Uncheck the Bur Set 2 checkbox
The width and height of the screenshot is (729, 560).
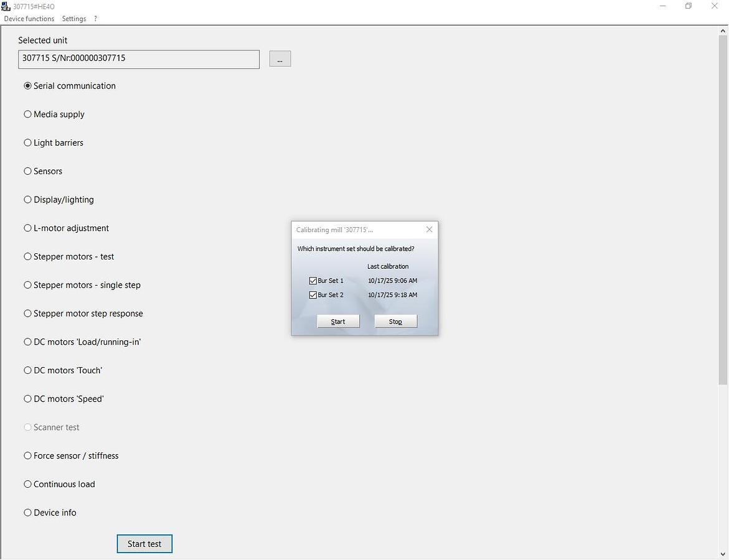click(313, 295)
